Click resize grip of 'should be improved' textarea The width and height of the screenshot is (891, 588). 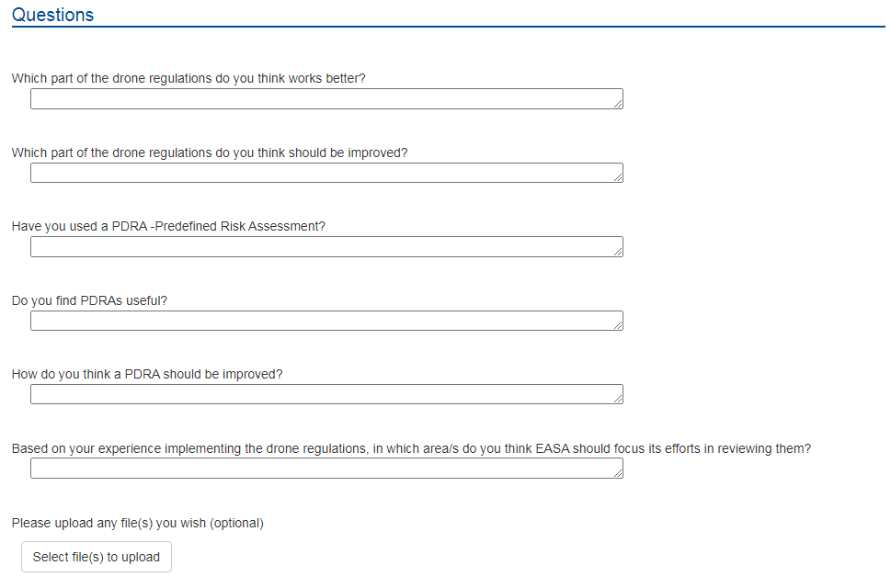[x=618, y=177]
